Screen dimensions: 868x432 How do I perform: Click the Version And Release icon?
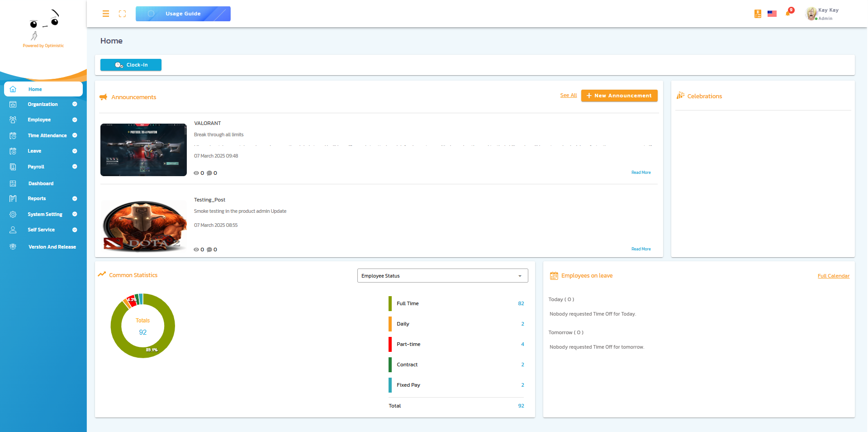point(13,247)
